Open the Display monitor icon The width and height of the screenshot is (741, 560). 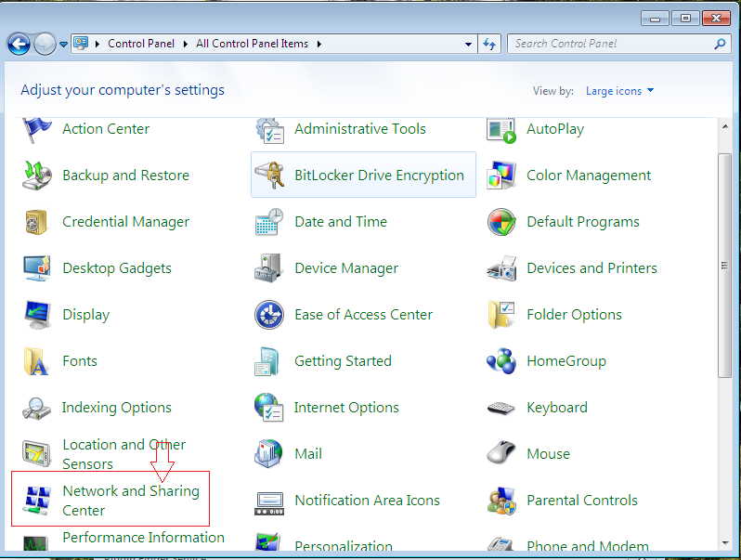tap(36, 314)
